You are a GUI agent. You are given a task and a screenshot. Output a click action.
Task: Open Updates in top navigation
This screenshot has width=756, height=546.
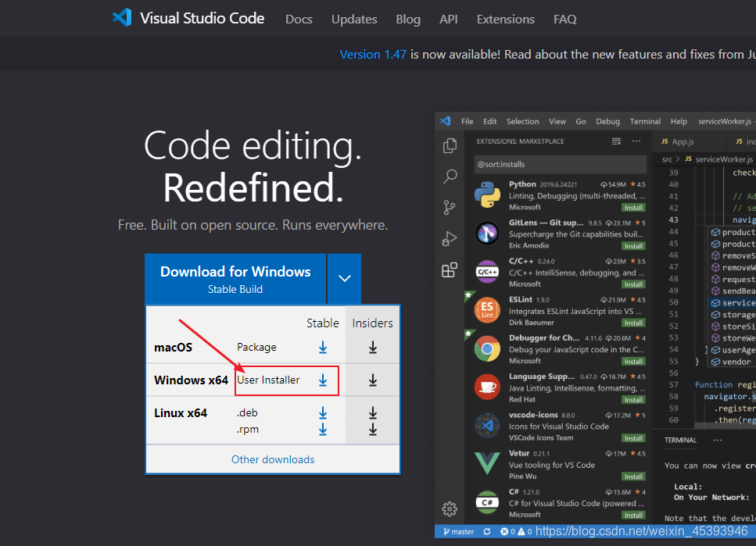pyautogui.click(x=354, y=20)
